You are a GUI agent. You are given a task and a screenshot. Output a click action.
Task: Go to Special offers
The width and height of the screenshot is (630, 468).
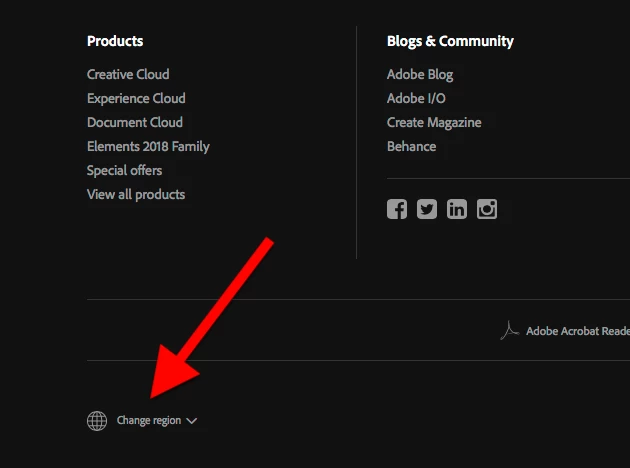point(125,171)
